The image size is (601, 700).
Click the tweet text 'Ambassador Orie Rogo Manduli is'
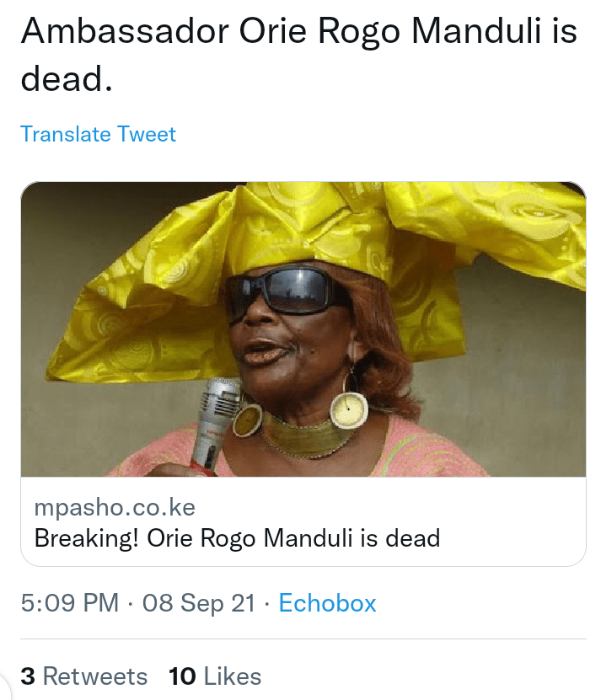click(299, 31)
